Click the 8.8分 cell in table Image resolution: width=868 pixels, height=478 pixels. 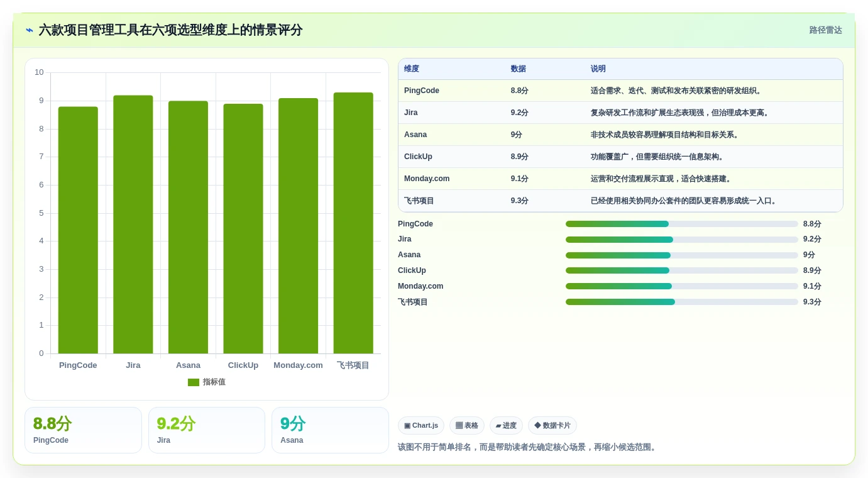pos(520,91)
